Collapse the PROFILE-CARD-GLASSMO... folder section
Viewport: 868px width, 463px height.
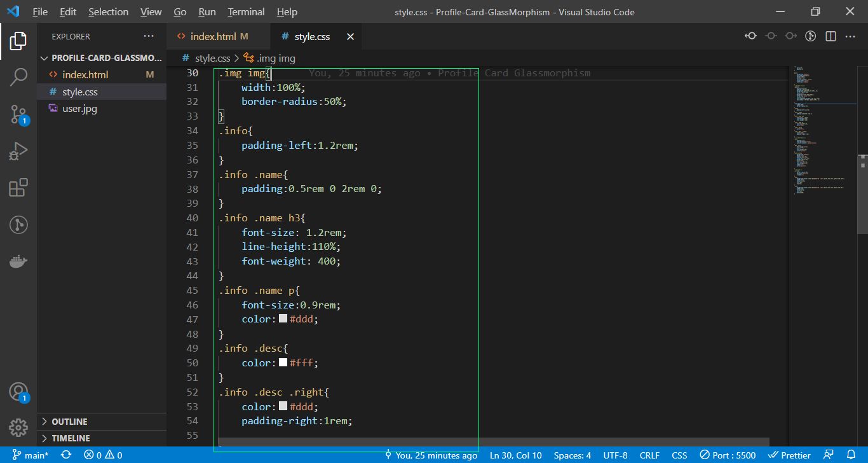coord(102,58)
